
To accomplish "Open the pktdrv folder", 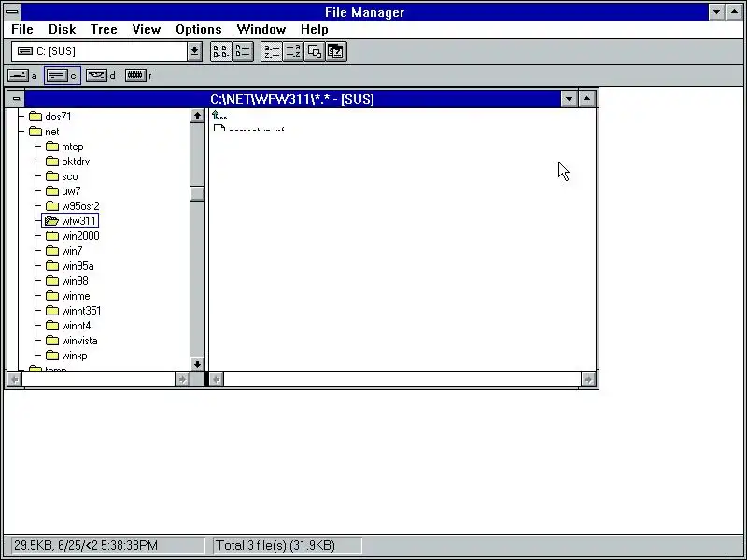I will (67, 161).
